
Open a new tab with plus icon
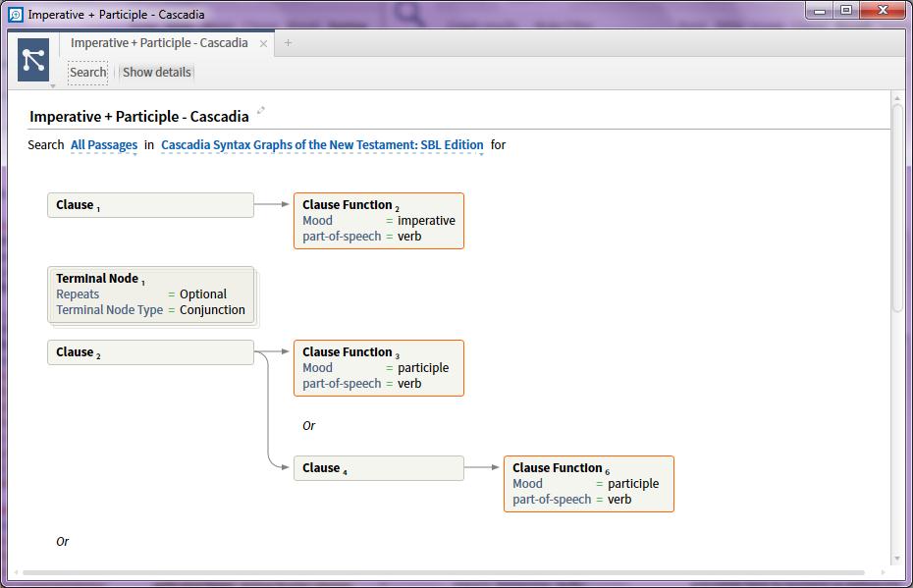point(288,43)
